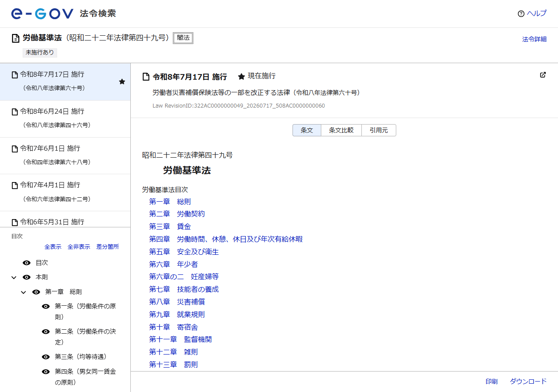Switch to the 条文 tab
The image size is (558, 392).
coord(307,130)
